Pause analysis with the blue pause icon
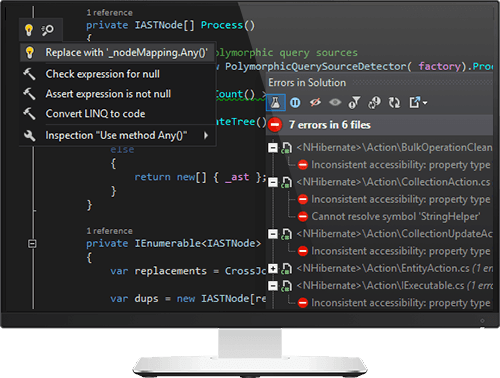Viewport: 500px width, 378px height. 295,103
